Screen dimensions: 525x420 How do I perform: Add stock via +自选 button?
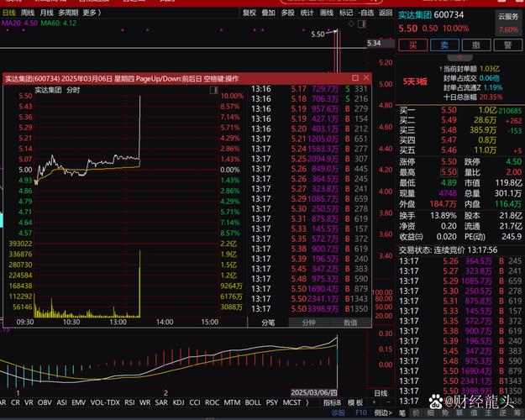tap(365, 13)
